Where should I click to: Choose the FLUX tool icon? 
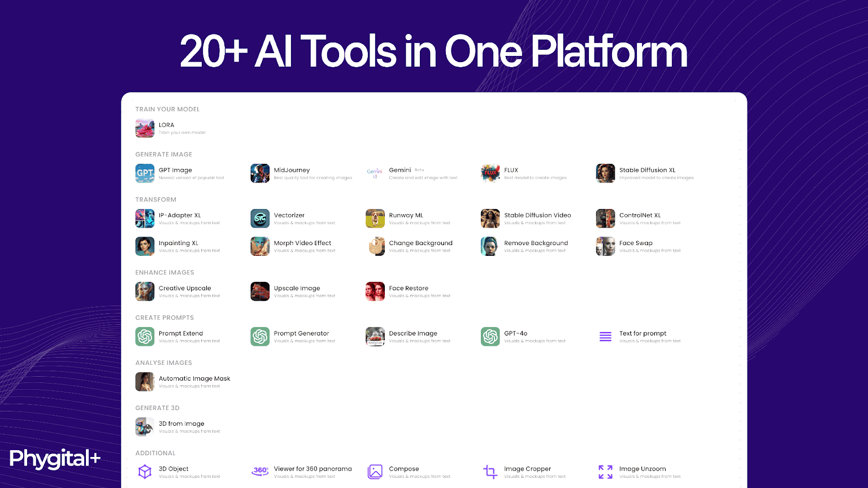coord(490,173)
